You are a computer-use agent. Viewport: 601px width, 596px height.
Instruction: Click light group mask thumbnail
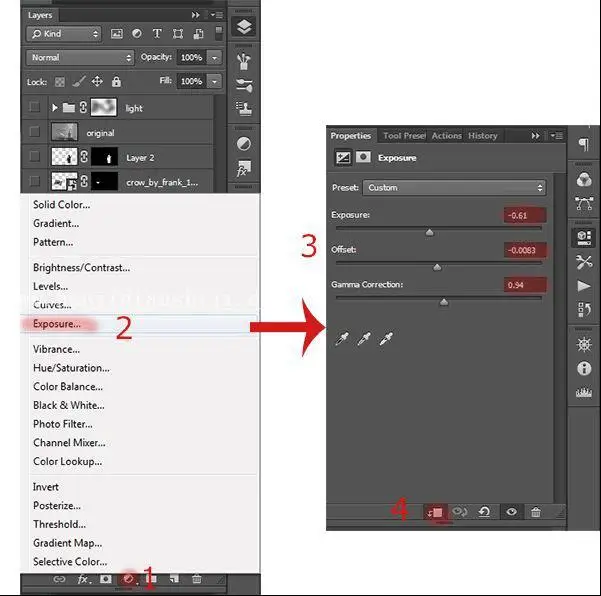[103, 107]
